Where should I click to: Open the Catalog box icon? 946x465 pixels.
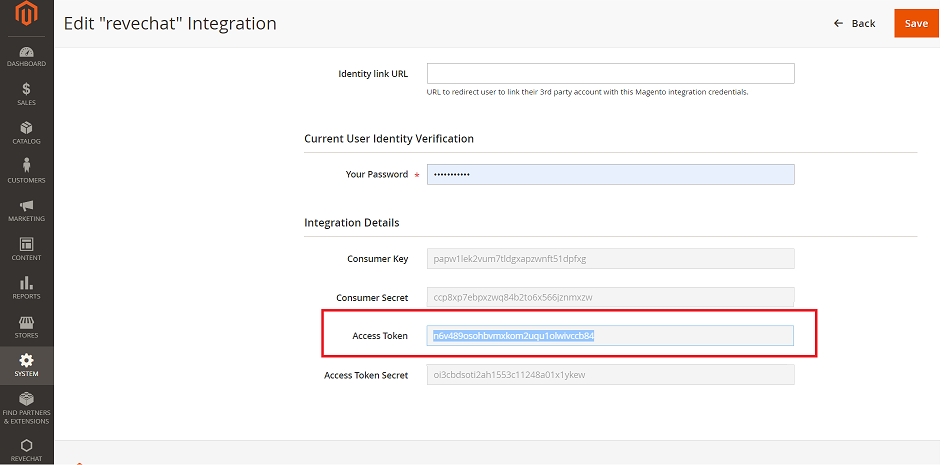tap(26, 128)
